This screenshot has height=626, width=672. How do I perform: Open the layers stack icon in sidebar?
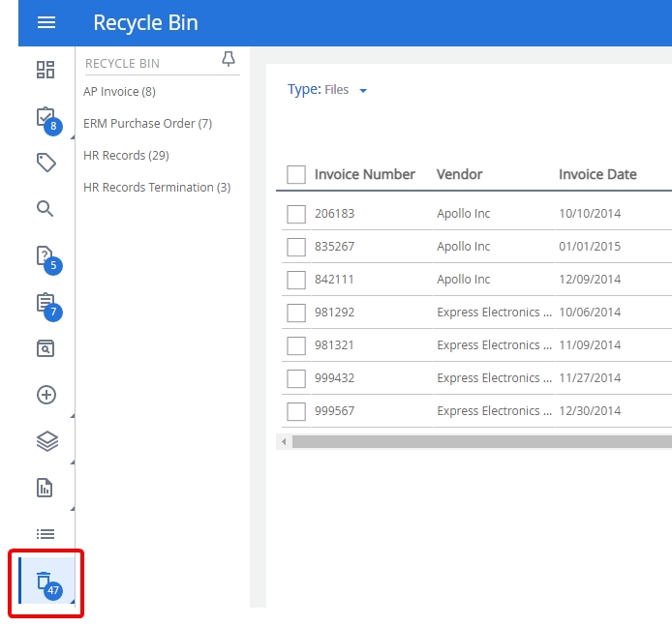46,441
